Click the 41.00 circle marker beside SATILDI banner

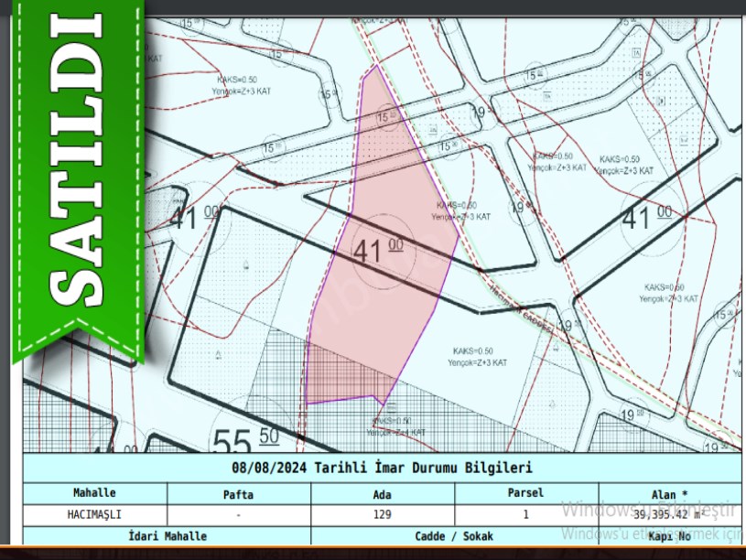(194, 218)
